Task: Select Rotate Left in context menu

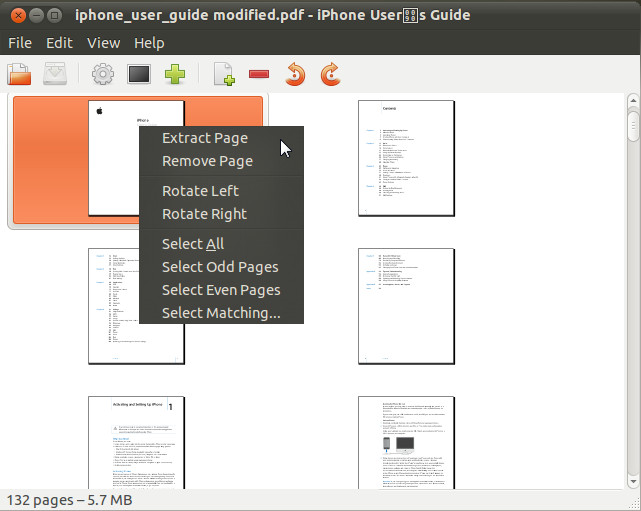Action: coord(221,191)
